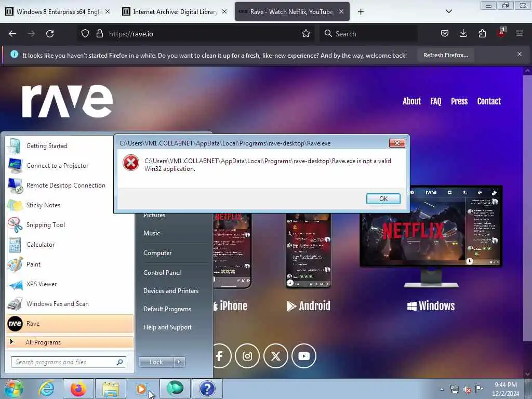Close the Internet Archive tab
532x399 pixels.
(x=224, y=11)
